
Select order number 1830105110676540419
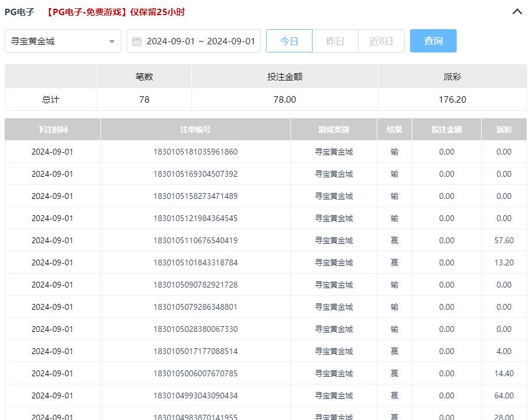[x=195, y=240]
